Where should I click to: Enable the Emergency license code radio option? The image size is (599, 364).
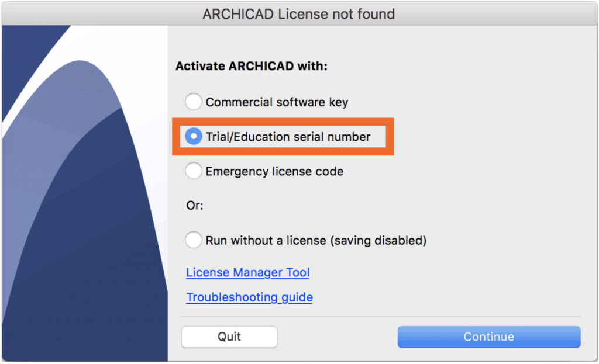coord(194,171)
